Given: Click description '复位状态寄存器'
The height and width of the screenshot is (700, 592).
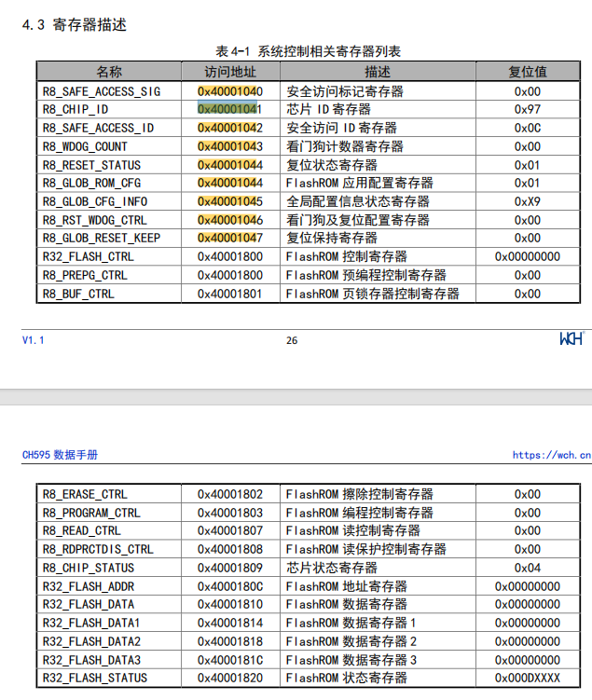Looking at the screenshot, I should coord(332,165).
